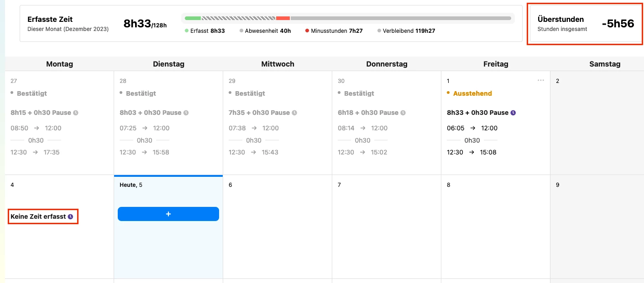Click the Abwesenheit 40h legend entry

coord(265,31)
